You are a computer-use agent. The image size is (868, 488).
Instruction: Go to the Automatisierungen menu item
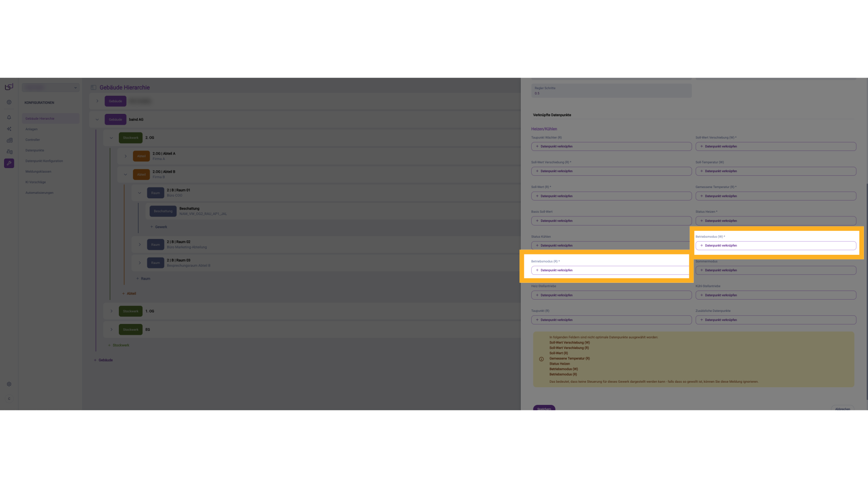pos(39,193)
